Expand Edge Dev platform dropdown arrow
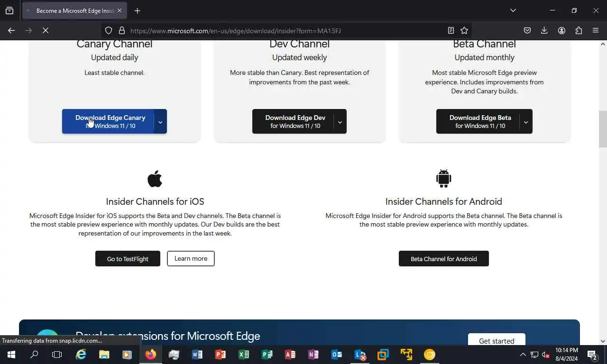Image resolution: width=607 pixels, height=364 pixels. [x=340, y=122]
